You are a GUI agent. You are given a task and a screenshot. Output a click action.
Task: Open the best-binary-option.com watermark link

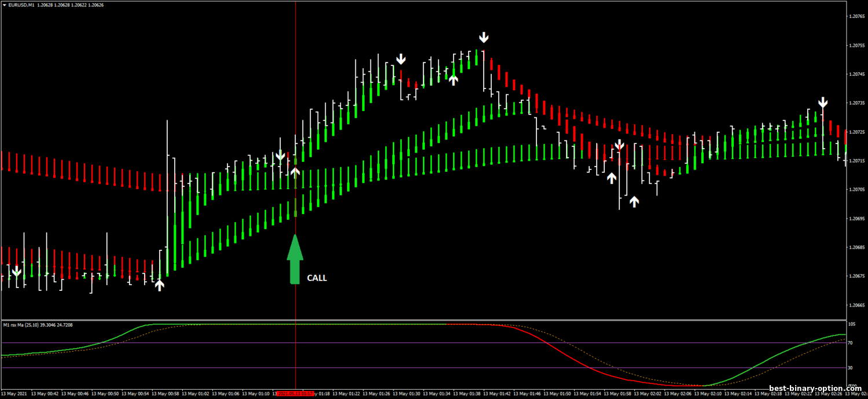click(x=815, y=389)
